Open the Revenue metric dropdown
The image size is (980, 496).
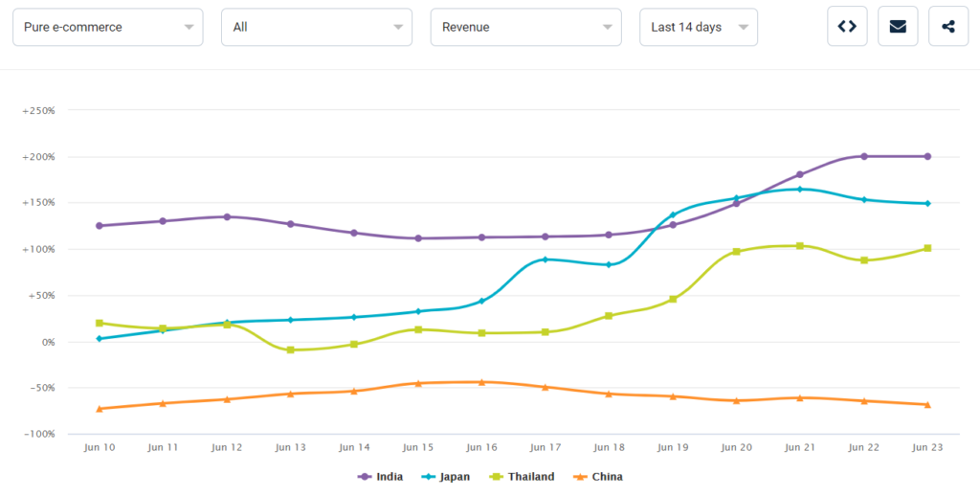click(526, 27)
